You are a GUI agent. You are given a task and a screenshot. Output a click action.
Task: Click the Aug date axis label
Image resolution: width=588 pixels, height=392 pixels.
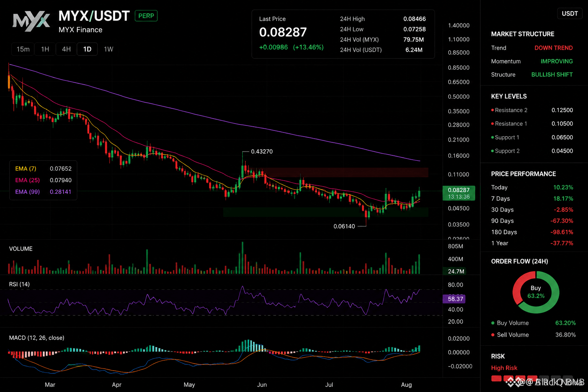406,385
